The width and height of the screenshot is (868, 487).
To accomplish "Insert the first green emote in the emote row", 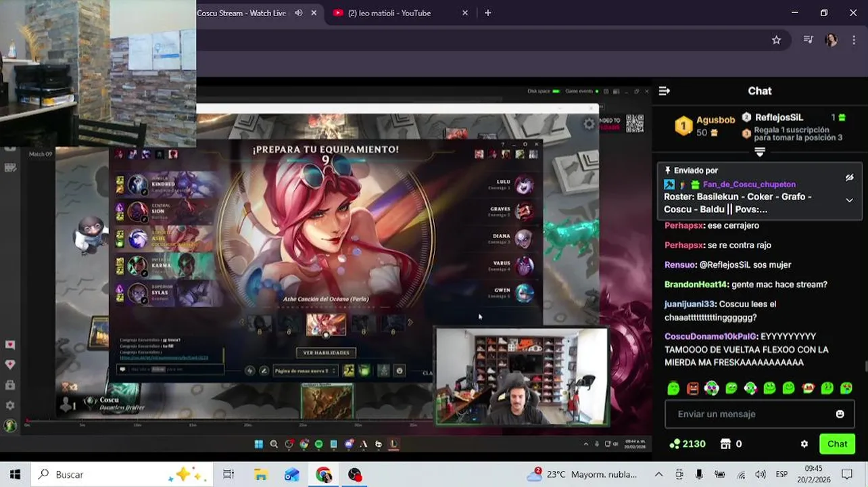I will (x=673, y=388).
